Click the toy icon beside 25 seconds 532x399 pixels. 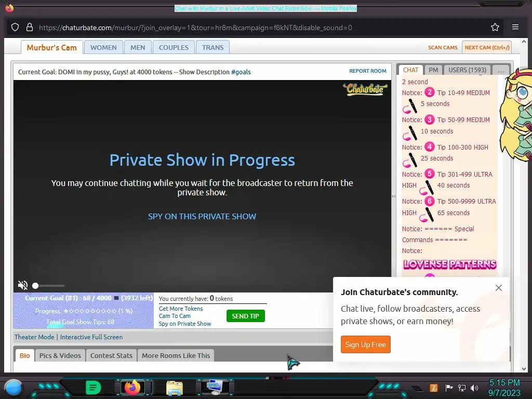tap(410, 160)
